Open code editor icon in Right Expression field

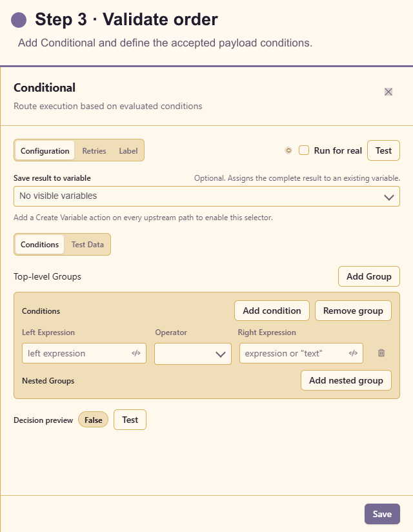353,353
